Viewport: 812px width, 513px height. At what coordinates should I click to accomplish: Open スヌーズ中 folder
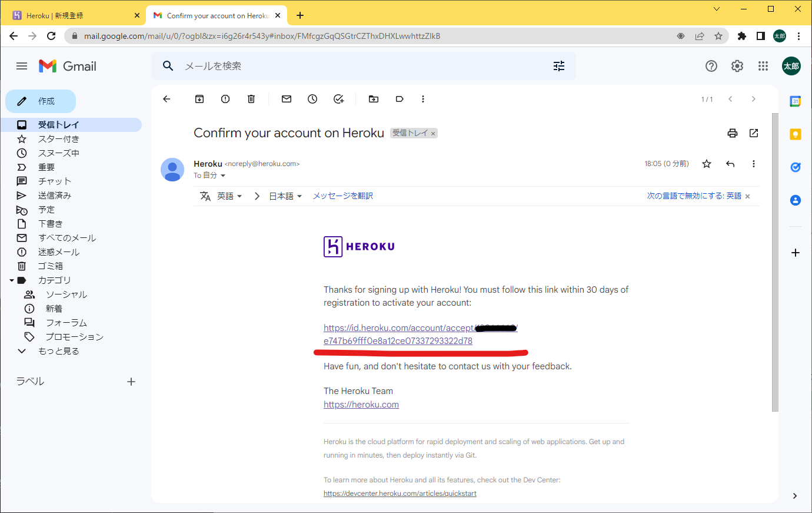(58, 153)
